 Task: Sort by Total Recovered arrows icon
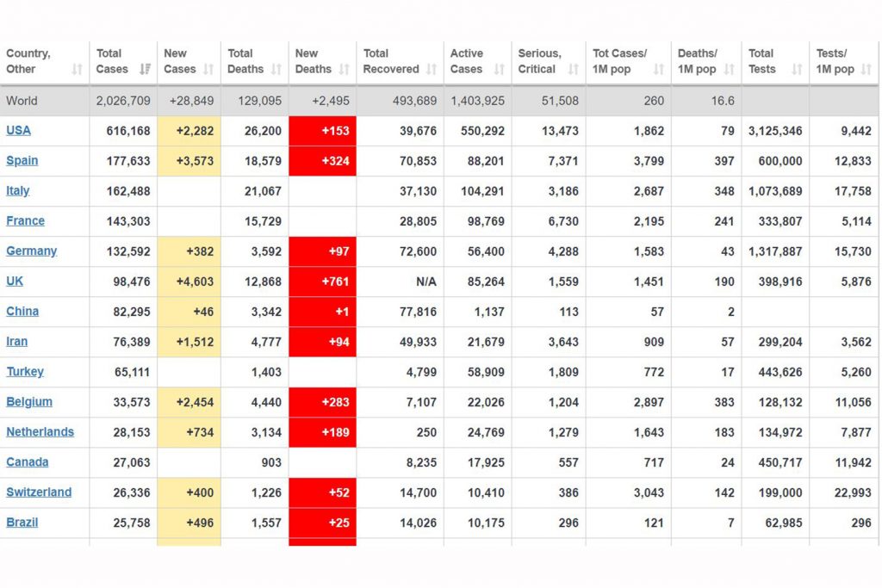(432, 69)
